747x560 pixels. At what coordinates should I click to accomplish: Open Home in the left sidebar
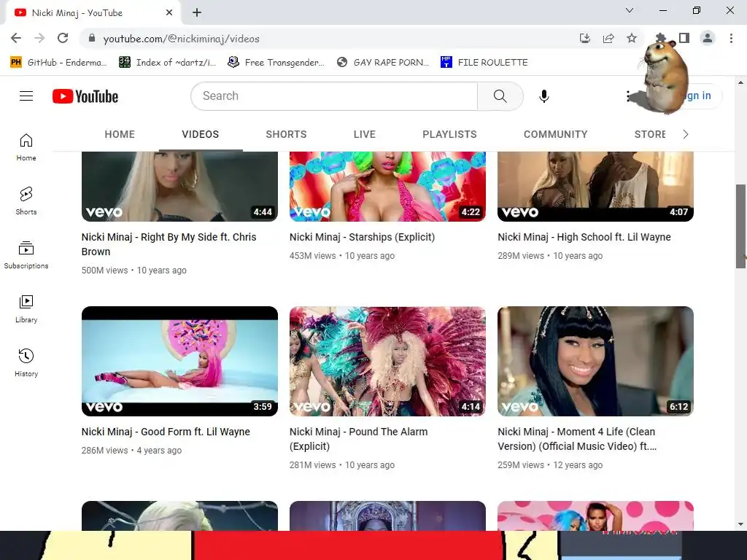(x=26, y=147)
